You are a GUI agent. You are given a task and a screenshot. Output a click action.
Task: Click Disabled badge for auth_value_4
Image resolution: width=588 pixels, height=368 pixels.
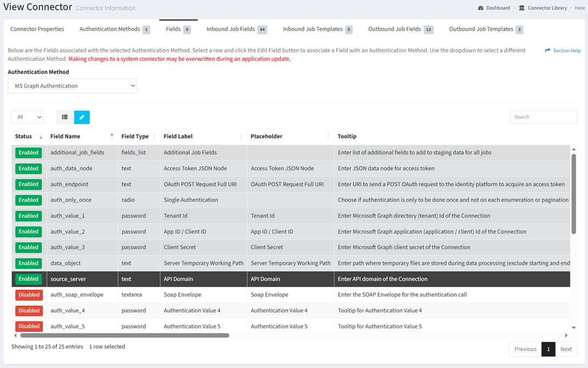29,310
